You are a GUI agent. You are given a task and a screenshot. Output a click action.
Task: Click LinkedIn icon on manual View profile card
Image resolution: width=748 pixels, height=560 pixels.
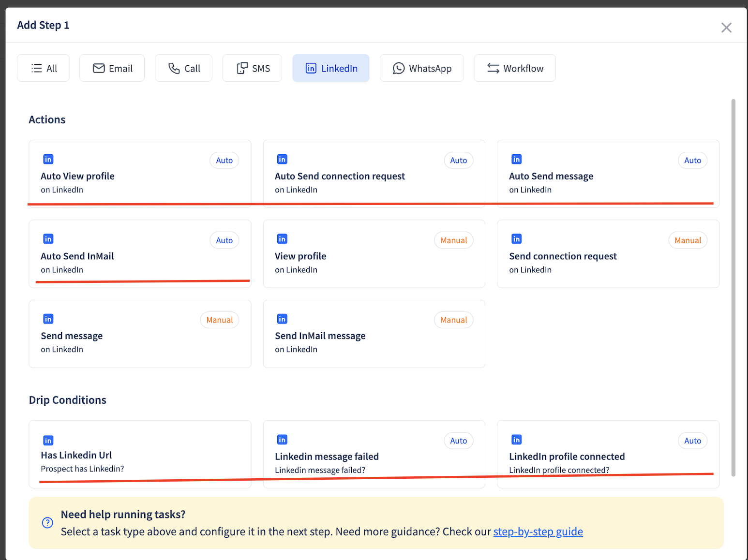click(282, 239)
